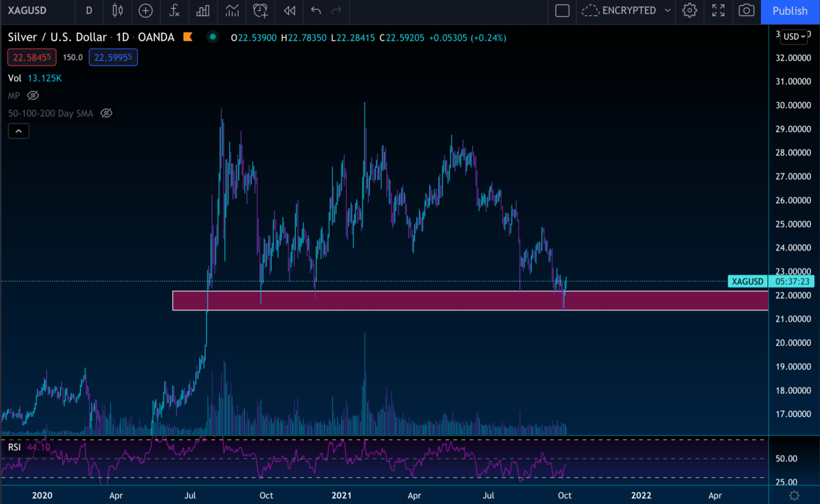Open the USD currency dropdown on price axis
Image resolution: width=820 pixels, height=504 pixels.
(x=794, y=37)
